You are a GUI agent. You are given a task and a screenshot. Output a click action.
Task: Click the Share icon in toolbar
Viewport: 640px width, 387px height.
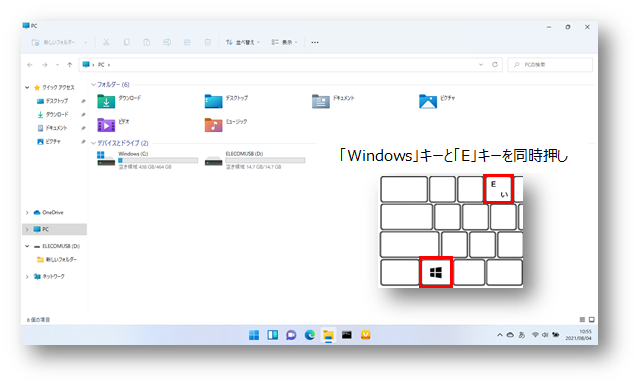pos(187,42)
